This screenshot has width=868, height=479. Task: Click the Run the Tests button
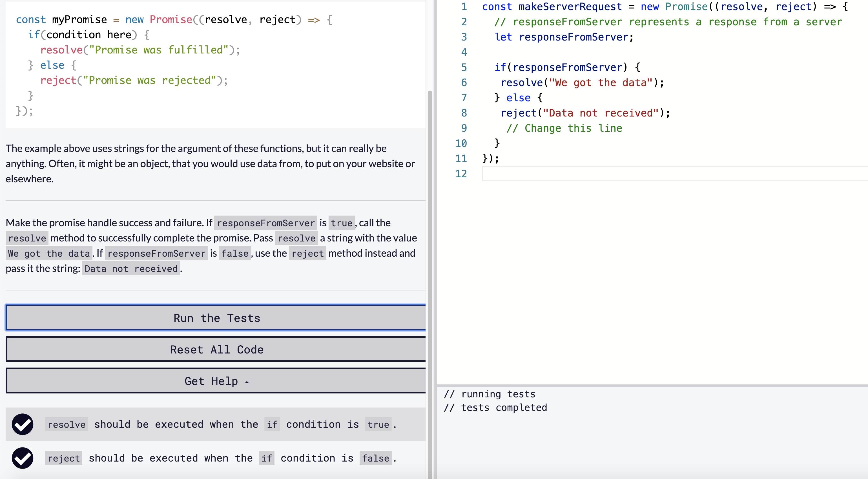216,318
